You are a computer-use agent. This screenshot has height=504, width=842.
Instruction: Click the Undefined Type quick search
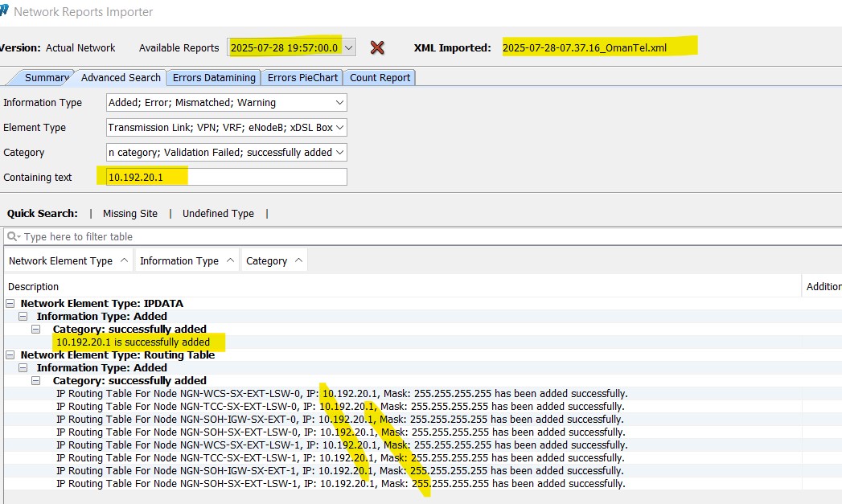[x=218, y=214]
